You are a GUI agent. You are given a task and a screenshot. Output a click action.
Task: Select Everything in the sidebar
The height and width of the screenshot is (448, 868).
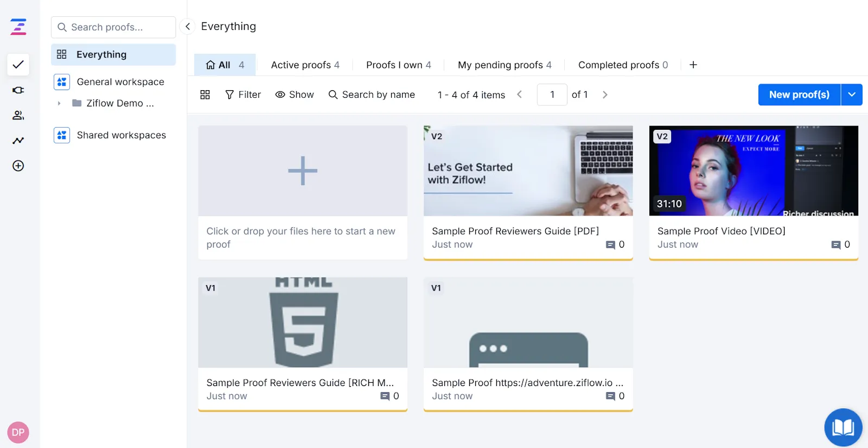113,54
